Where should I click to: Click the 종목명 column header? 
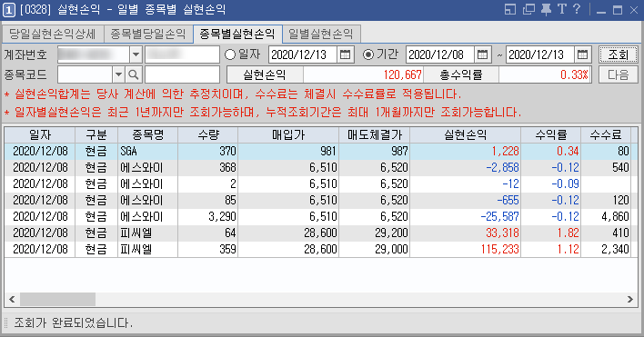[x=148, y=134]
